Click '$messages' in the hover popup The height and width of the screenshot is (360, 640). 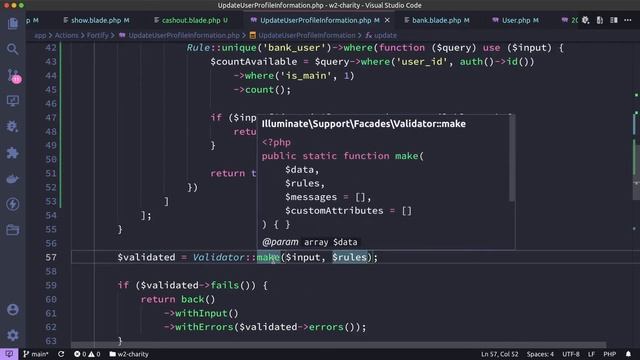311,197
